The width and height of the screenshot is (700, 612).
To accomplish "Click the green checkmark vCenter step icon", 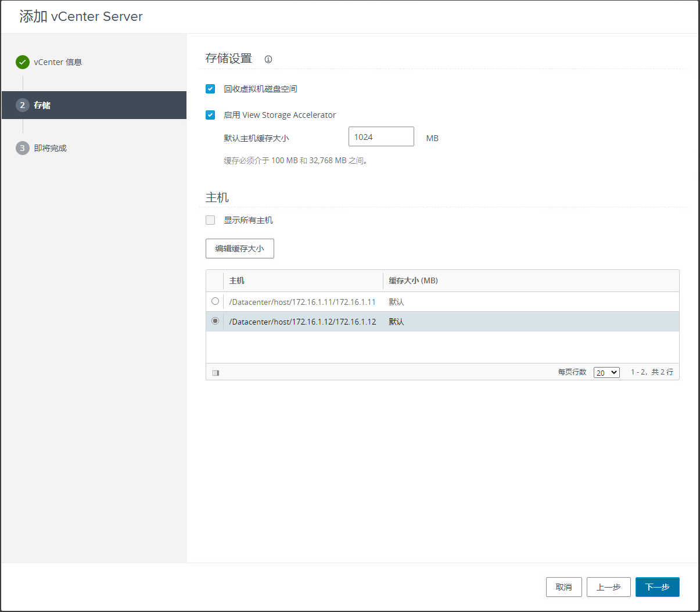I will [x=23, y=62].
